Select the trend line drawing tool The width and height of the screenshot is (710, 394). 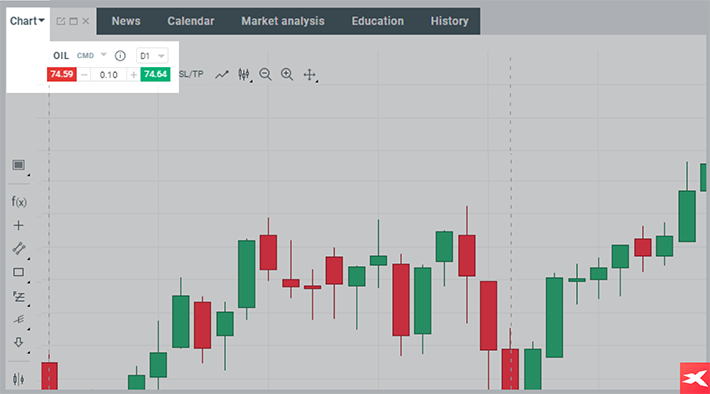[x=19, y=249]
